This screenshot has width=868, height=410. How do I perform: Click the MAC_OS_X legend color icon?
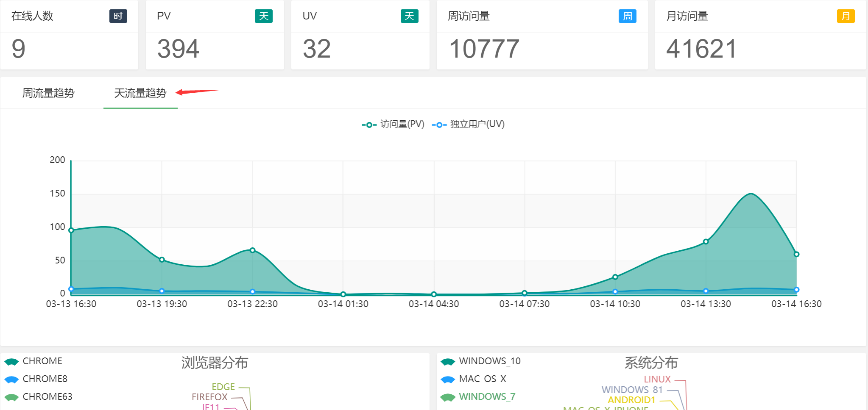coord(448,380)
